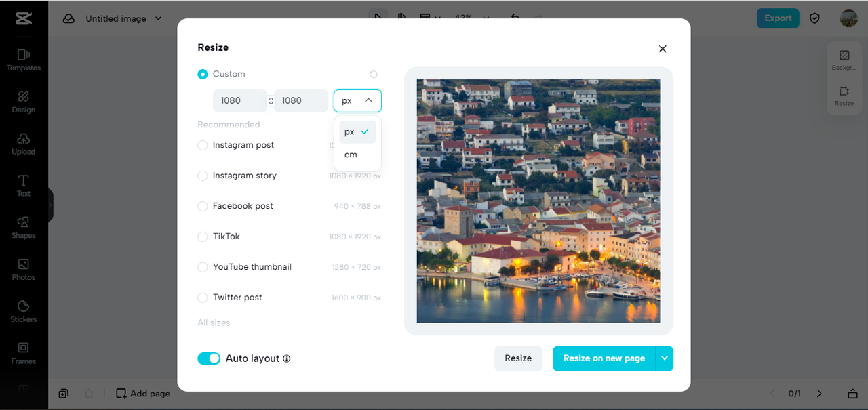Open the Stickers sidebar panel

(x=24, y=311)
